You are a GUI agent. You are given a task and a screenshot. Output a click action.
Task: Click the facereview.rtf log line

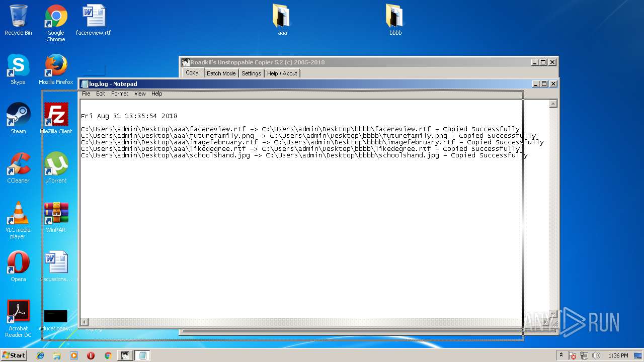click(x=300, y=129)
